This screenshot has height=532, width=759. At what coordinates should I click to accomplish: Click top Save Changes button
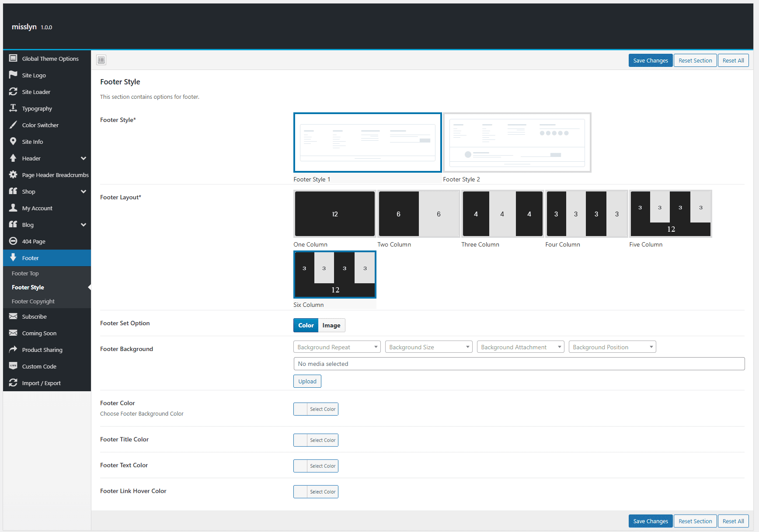click(x=651, y=60)
